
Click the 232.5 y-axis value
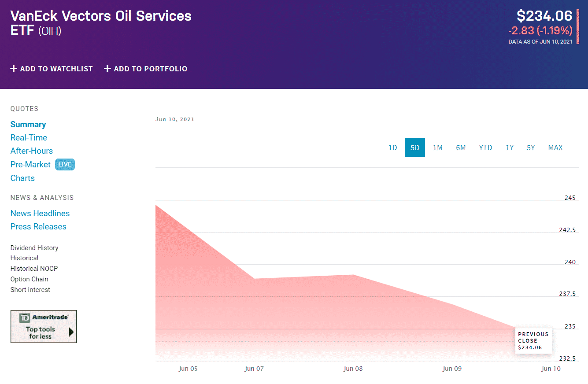click(x=568, y=358)
